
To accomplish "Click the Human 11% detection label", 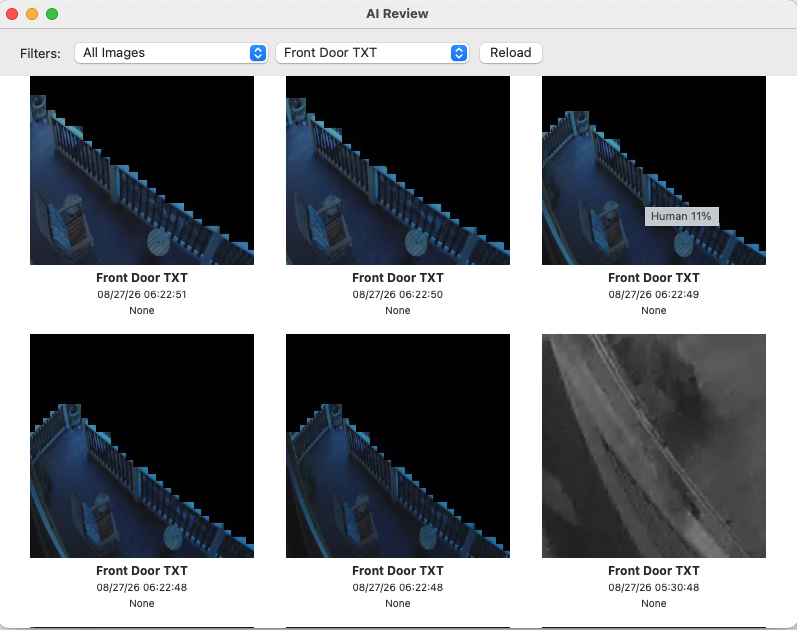I will click(682, 216).
